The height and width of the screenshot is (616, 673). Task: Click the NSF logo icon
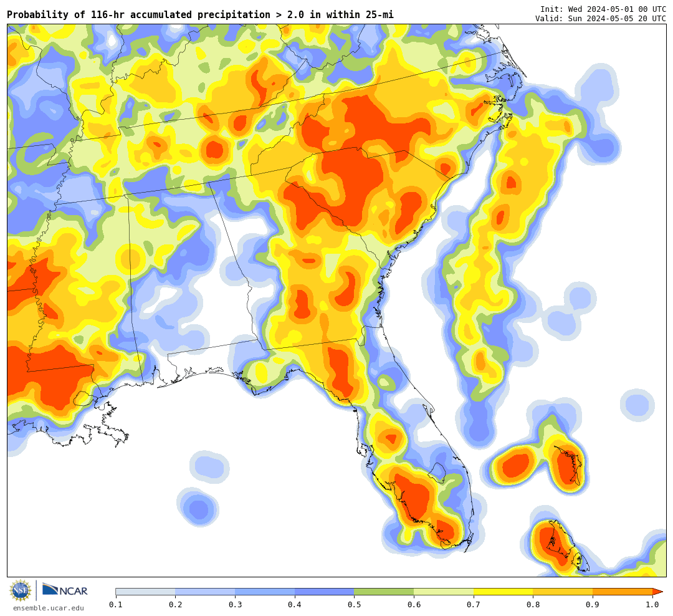point(21,590)
